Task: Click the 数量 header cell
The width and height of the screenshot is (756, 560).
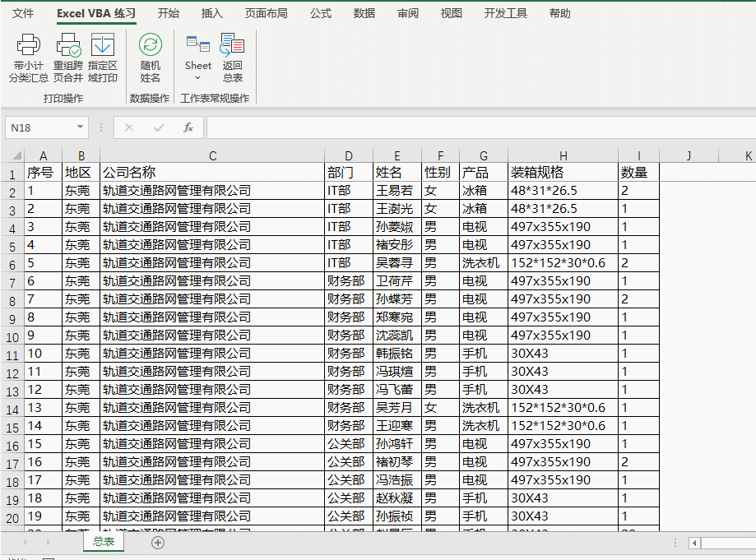Action: coord(639,172)
